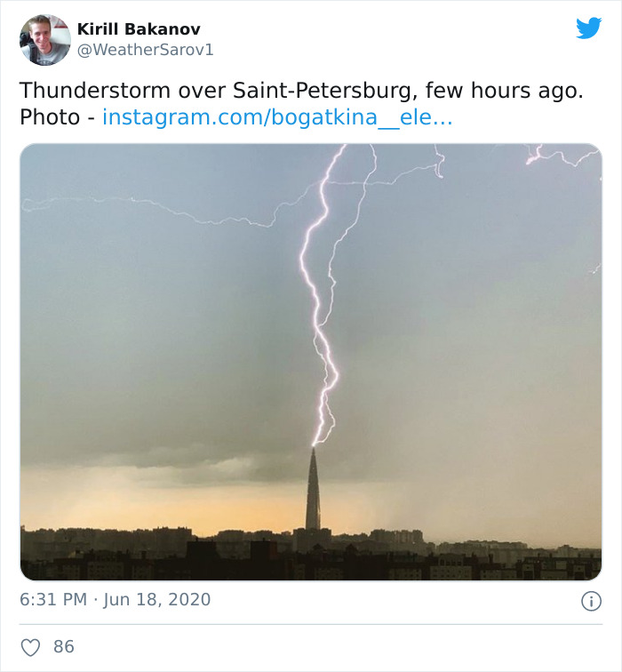Like the tweet with the heart icon
622x672 pixels.
31,646
